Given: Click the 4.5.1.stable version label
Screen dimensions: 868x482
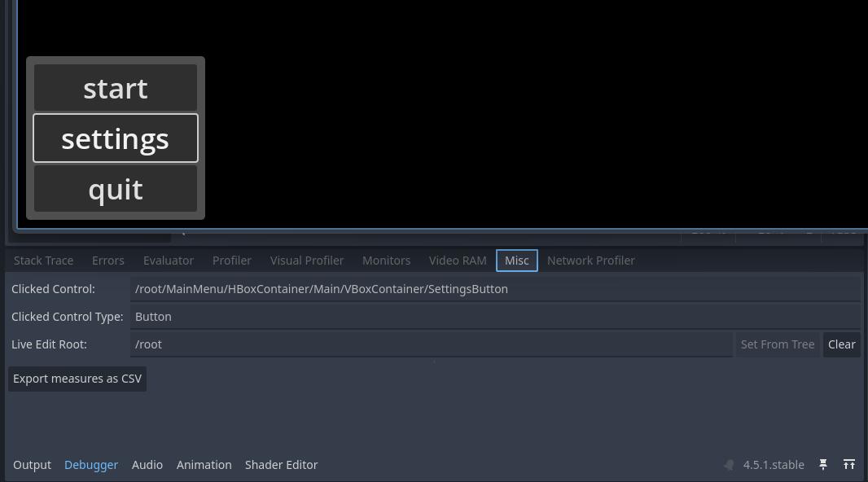Looking at the screenshot, I should [x=774, y=465].
